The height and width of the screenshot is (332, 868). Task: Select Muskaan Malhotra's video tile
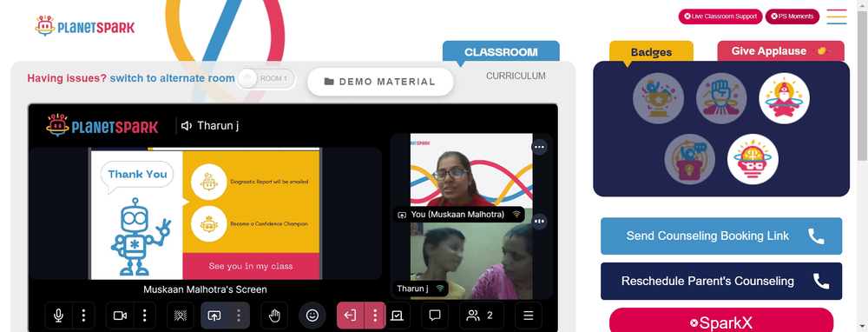[x=471, y=169]
